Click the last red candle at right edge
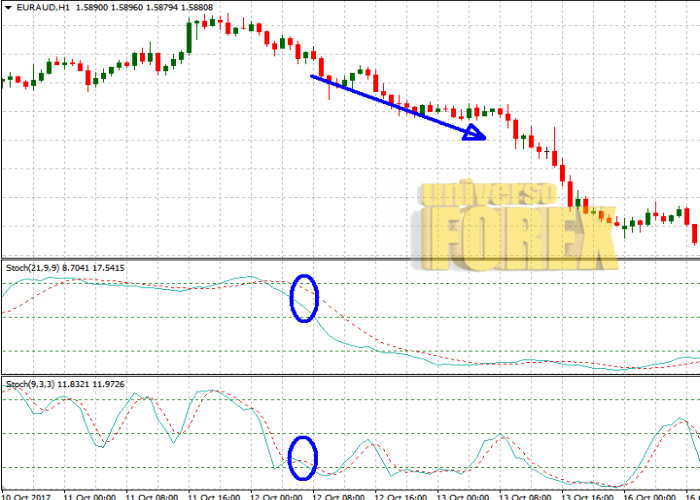Image resolution: width=700 pixels, height=500 pixels. [x=695, y=233]
